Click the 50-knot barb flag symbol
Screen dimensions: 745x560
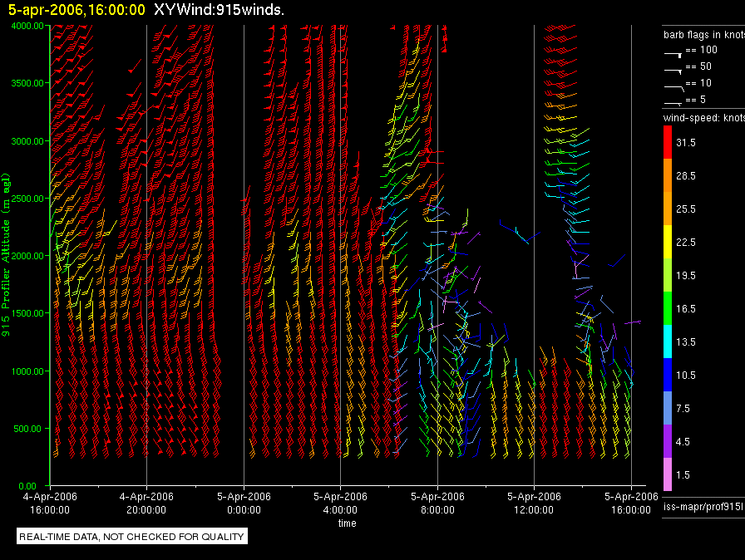coord(673,68)
